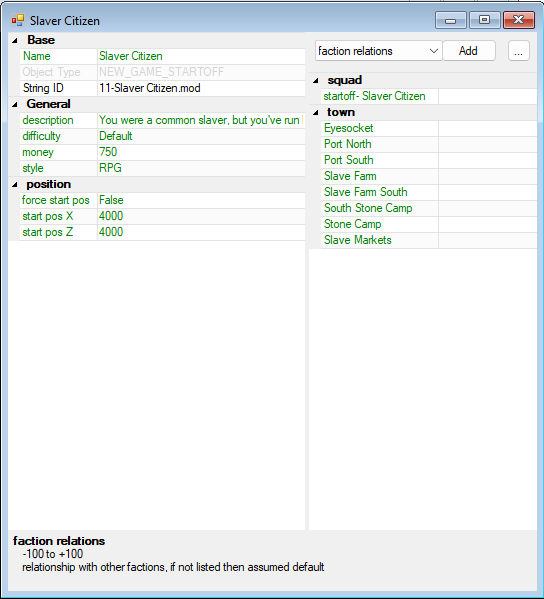Click the Add button
Image resolution: width=544 pixels, height=599 pixels.
(x=469, y=51)
